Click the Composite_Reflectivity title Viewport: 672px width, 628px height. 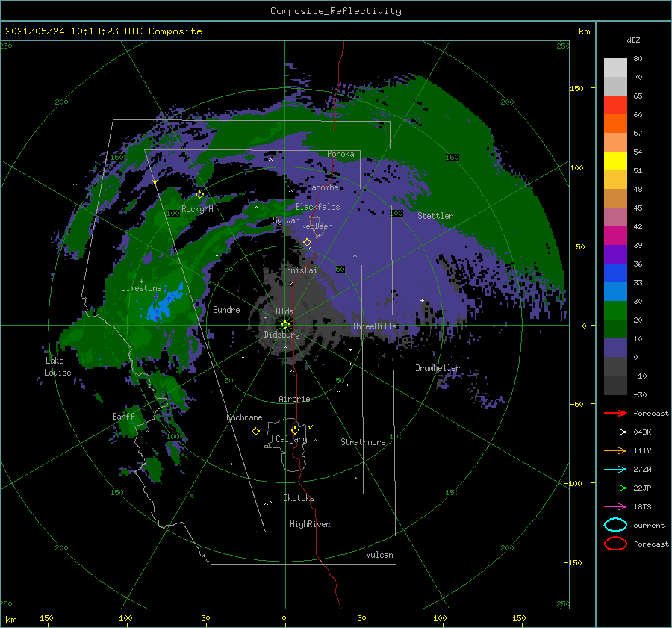click(335, 11)
